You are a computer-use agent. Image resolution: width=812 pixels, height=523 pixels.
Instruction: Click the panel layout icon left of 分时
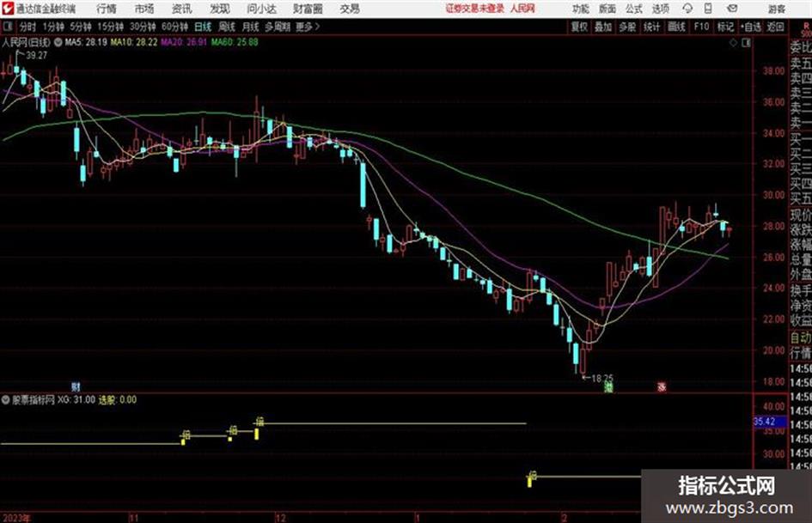pyautogui.click(x=7, y=27)
